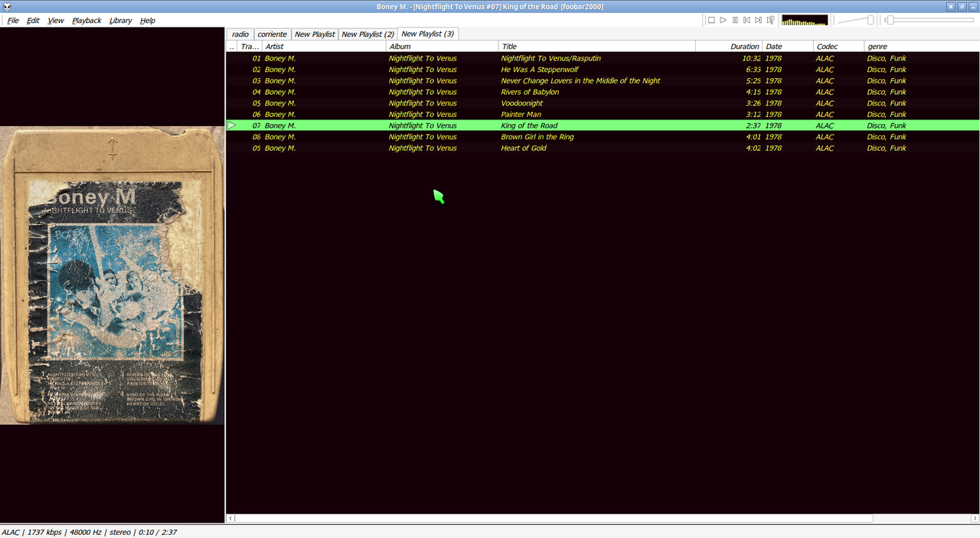Click the Boney M album art thumbnail
This screenshot has height=538, width=980.
click(113, 276)
